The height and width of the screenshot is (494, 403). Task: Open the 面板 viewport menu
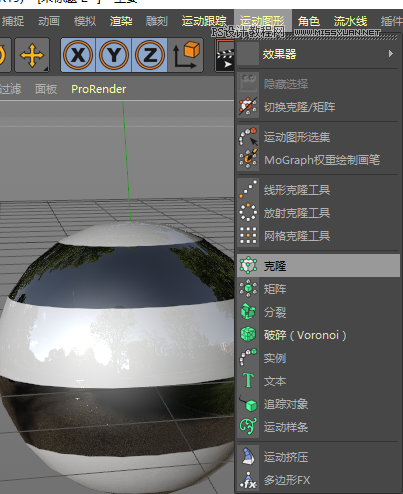[x=46, y=89]
